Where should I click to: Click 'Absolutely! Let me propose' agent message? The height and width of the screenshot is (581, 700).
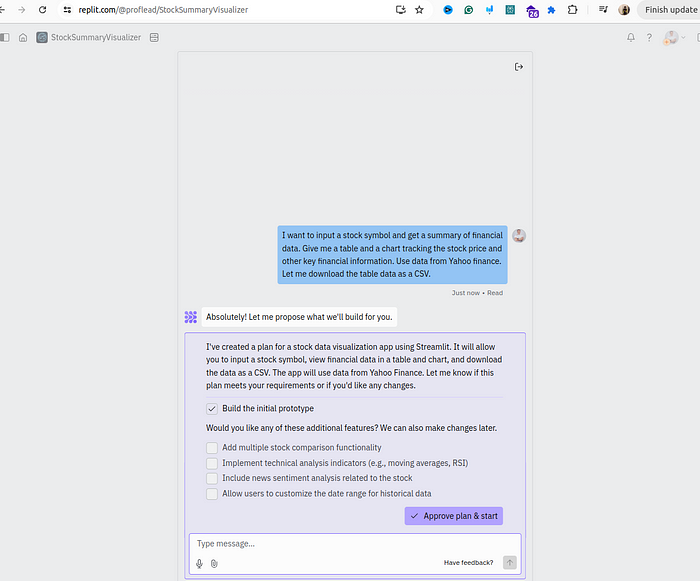click(x=299, y=317)
